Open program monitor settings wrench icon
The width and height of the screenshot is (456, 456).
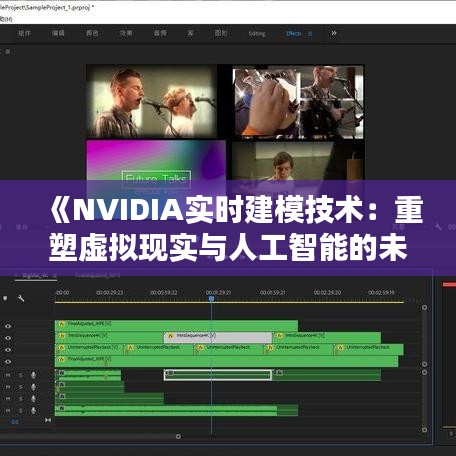pyautogui.click(x=438, y=227)
